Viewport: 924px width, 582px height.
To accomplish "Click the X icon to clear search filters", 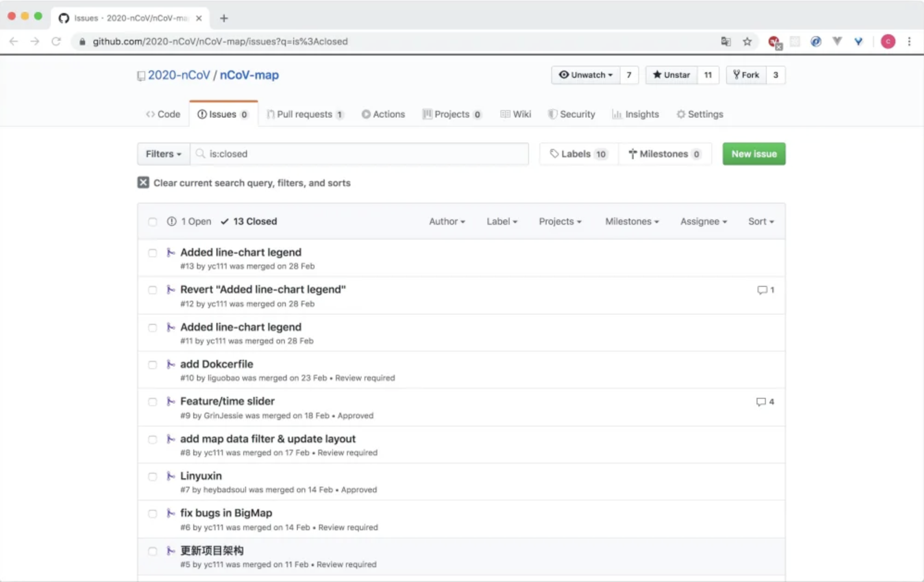I will click(143, 183).
